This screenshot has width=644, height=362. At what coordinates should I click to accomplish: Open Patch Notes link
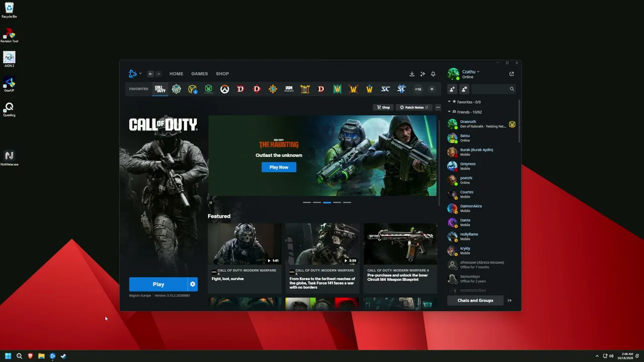tap(414, 107)
